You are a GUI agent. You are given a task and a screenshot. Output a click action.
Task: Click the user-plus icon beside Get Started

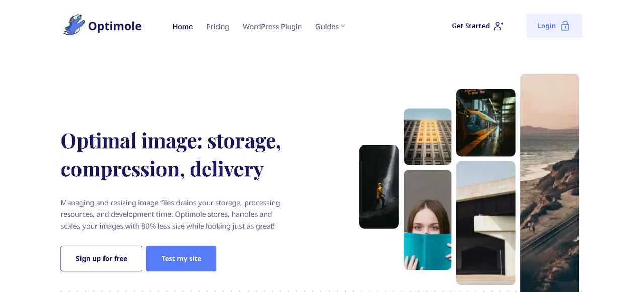(498, 26)
